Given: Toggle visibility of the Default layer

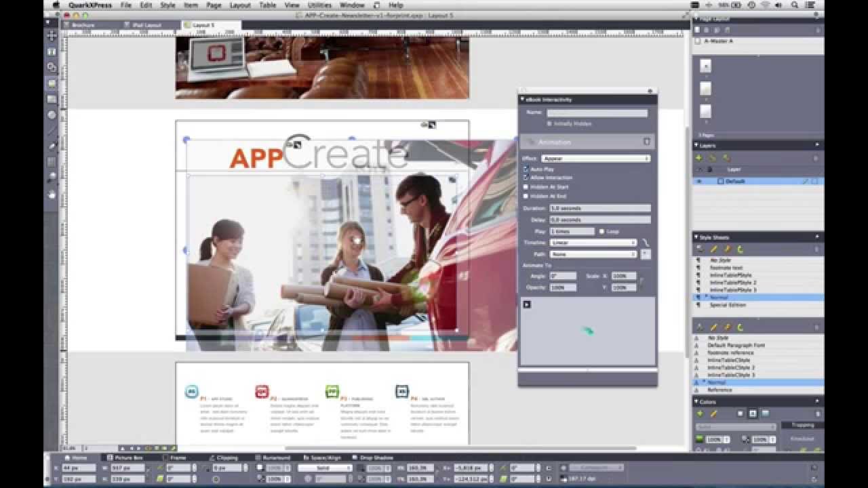Looking at the screenshot, I should pyautogui.click(x=699, y=181).
